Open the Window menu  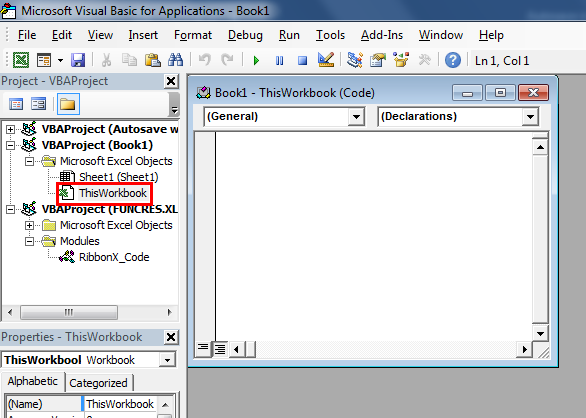click(x=441, y=35)
